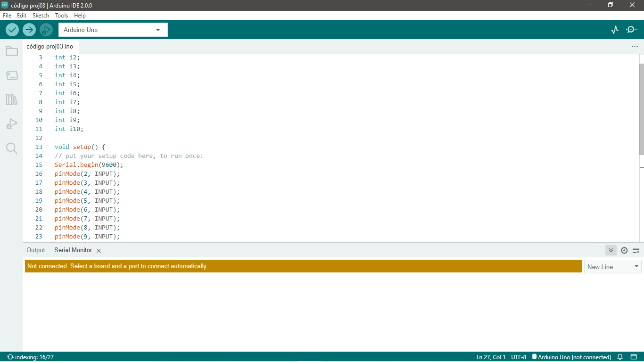This screenshot has width=644, height=362.
Task: Open the Sketch menu
Action: pos(41,16)
